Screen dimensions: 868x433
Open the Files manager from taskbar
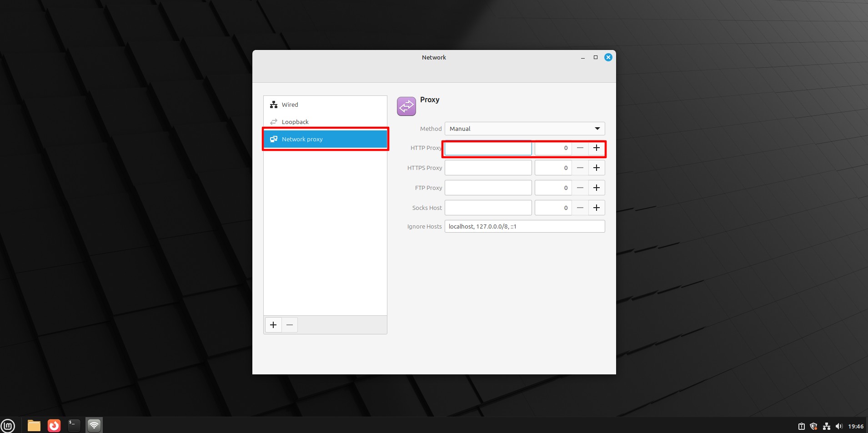[x=34, y=426]
